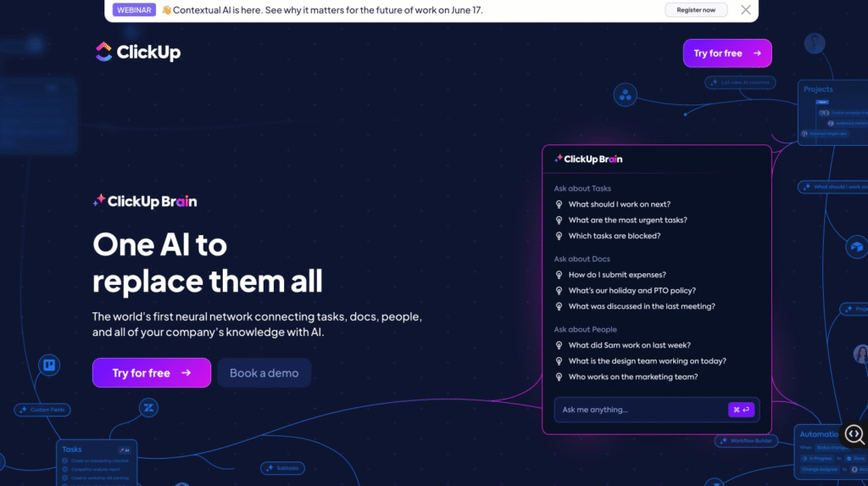This screenshot has width=868, height=486.
Task: Click the header Try for free button
Action: [x=726, y=53]
